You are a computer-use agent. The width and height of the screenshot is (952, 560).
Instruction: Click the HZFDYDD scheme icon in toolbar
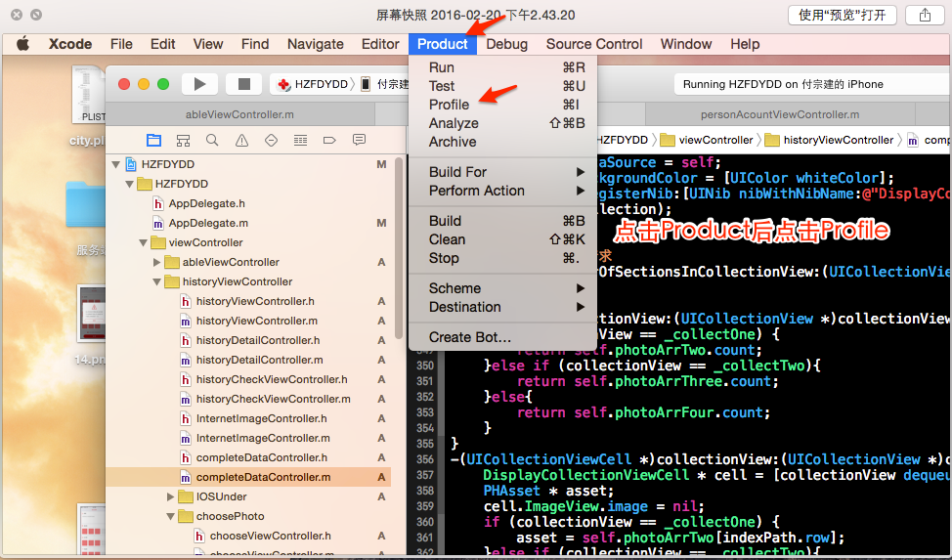[282, 84]
